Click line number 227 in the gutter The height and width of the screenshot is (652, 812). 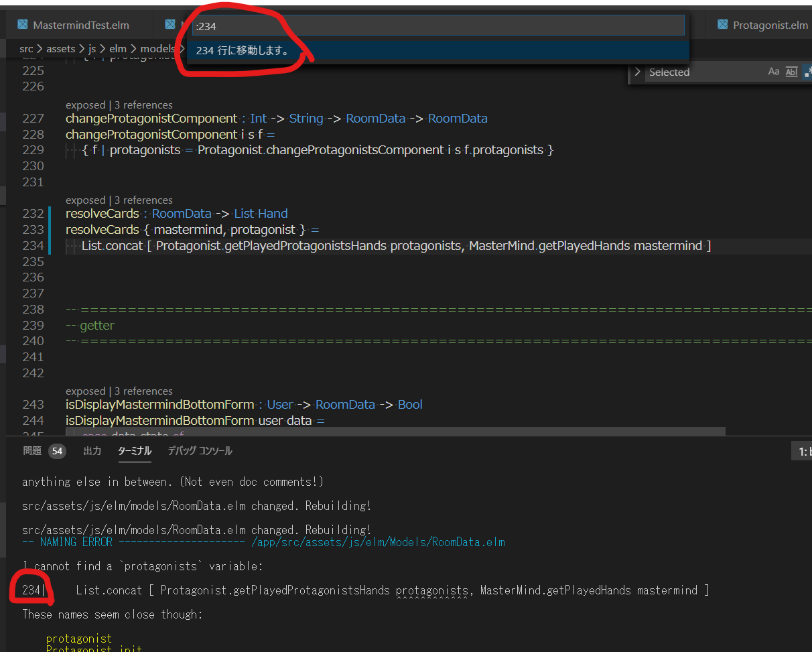click(x=33, y=119)
